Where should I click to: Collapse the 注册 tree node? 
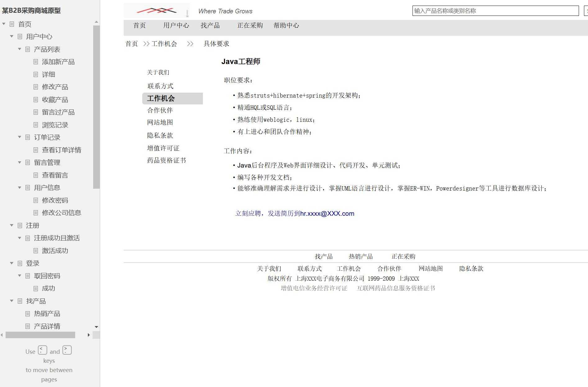coord(11,225)
